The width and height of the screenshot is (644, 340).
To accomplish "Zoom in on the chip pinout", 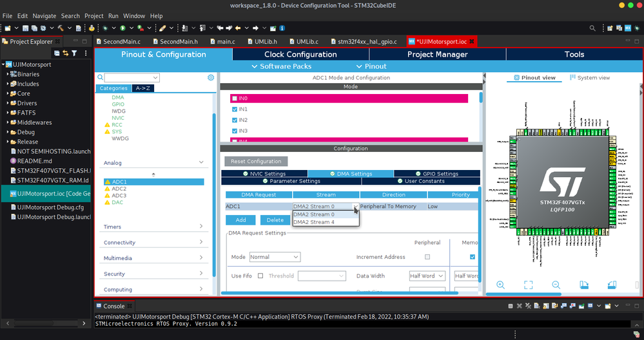I will click(500, 285).
